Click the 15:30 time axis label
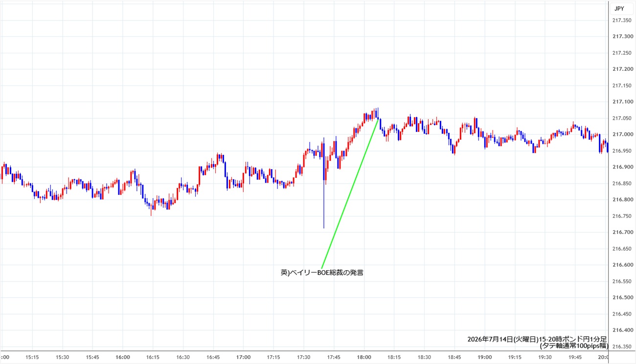This screenshot has width=636, height=364. coord(63,357)
